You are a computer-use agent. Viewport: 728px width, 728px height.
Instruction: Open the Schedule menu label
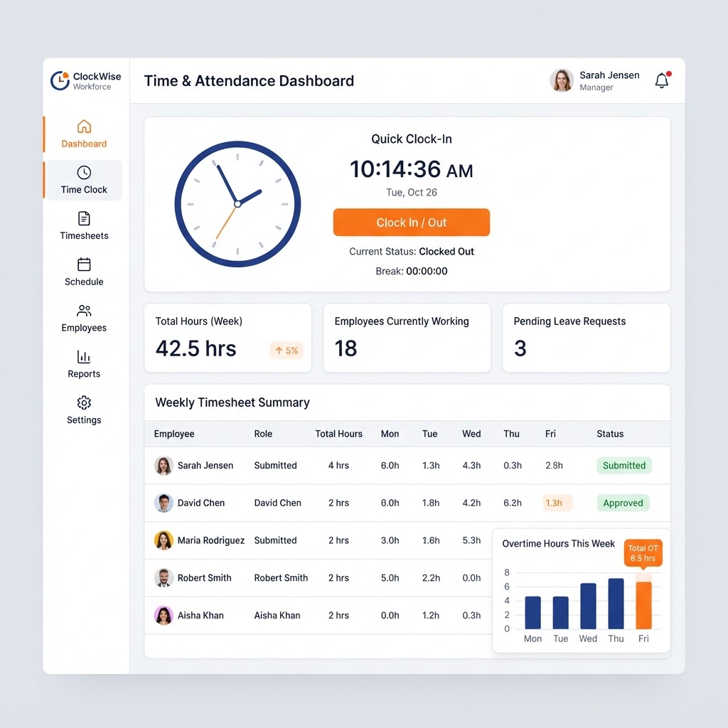[x=84, y=282]
